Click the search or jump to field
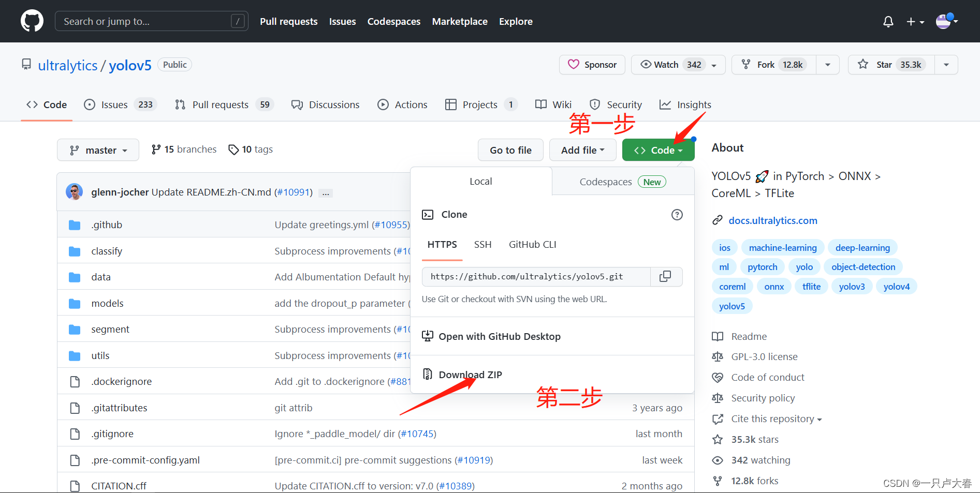This screenshot has height=493, width=980. click(x=151, y=21)
